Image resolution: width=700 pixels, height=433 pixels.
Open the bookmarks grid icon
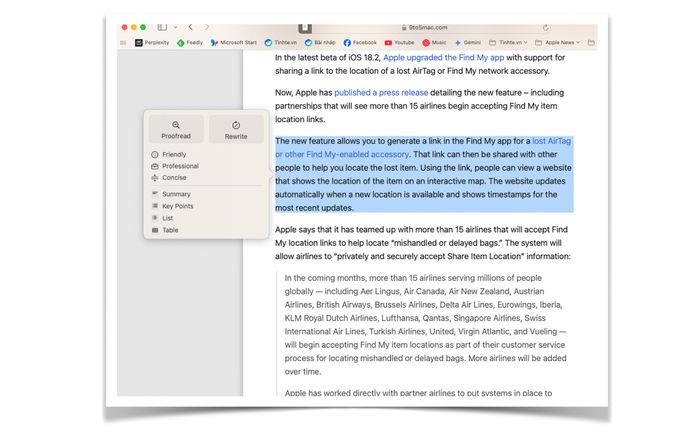tap(123, 43)
